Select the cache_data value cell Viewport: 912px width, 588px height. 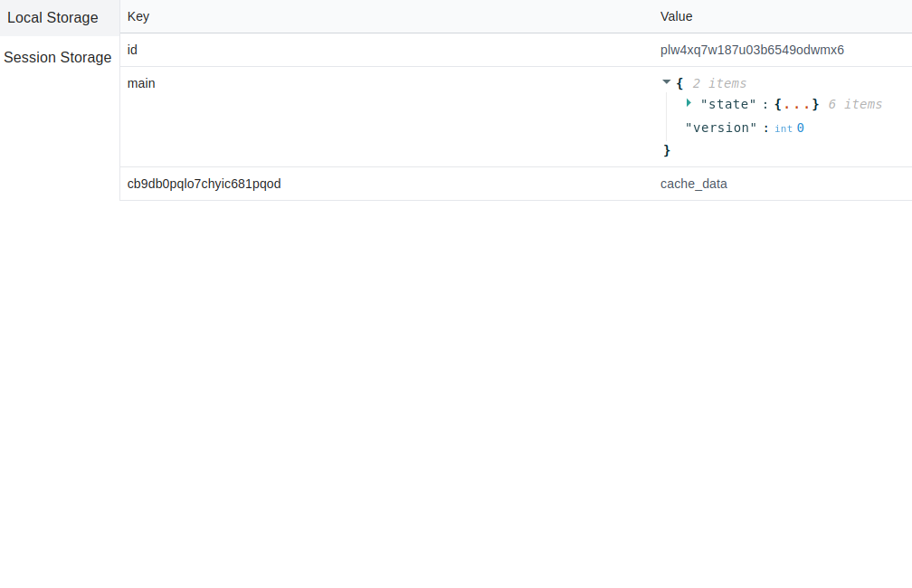[694, 184]
